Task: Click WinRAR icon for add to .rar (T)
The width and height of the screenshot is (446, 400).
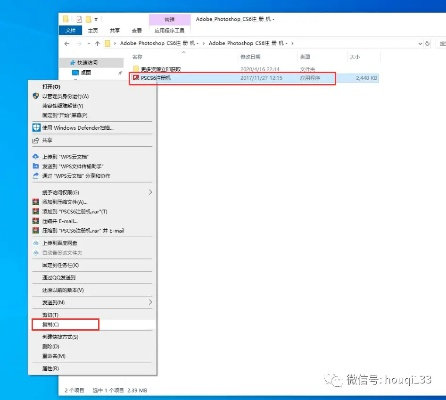Action: (36, 211)
